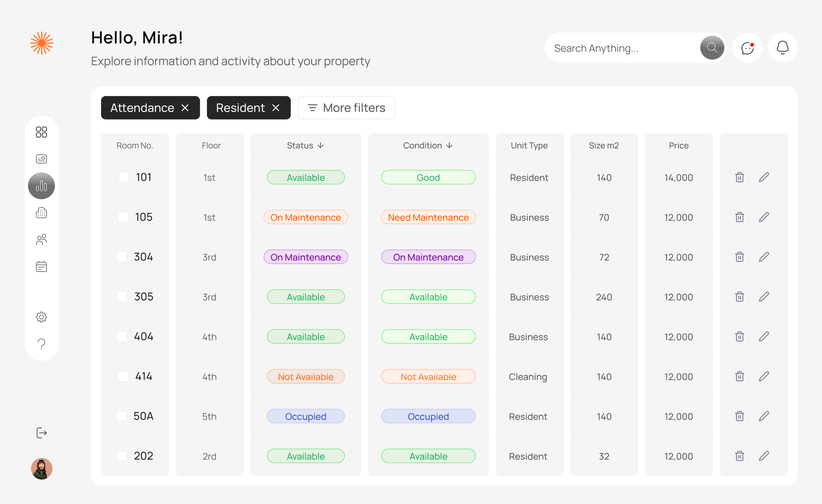Open notifications bell icon
The height and width of the screenshot is (504, 822).
[782, 48]
